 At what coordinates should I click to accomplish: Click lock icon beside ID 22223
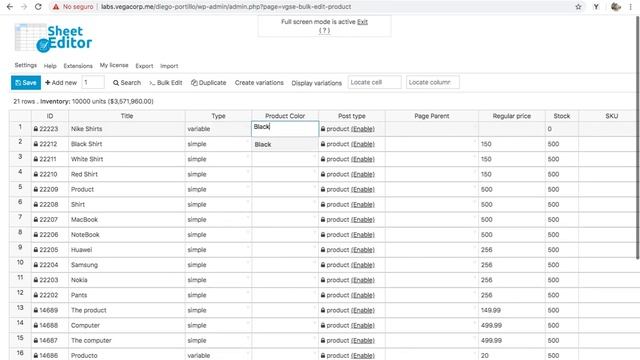(36, 129)
